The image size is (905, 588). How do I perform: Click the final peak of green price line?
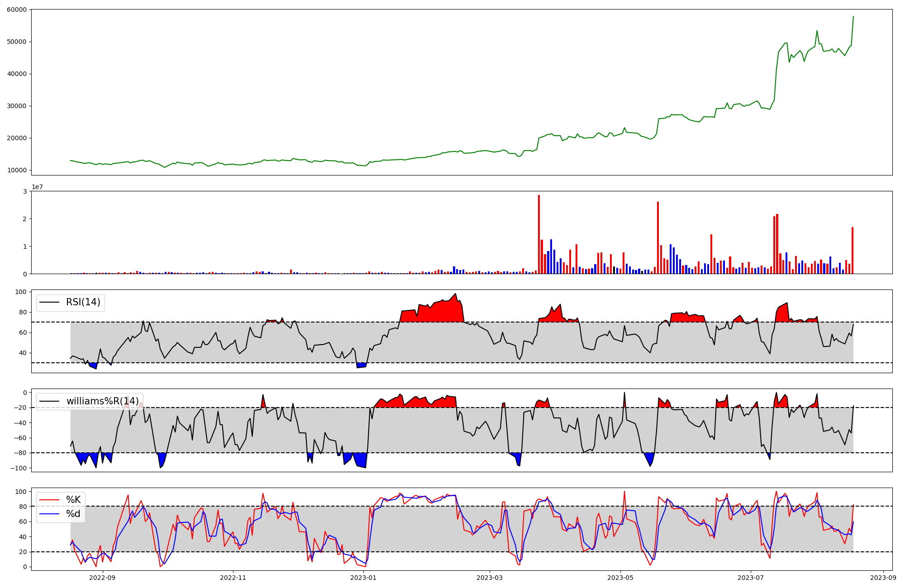pyautogui.click(x=853, y=17)
